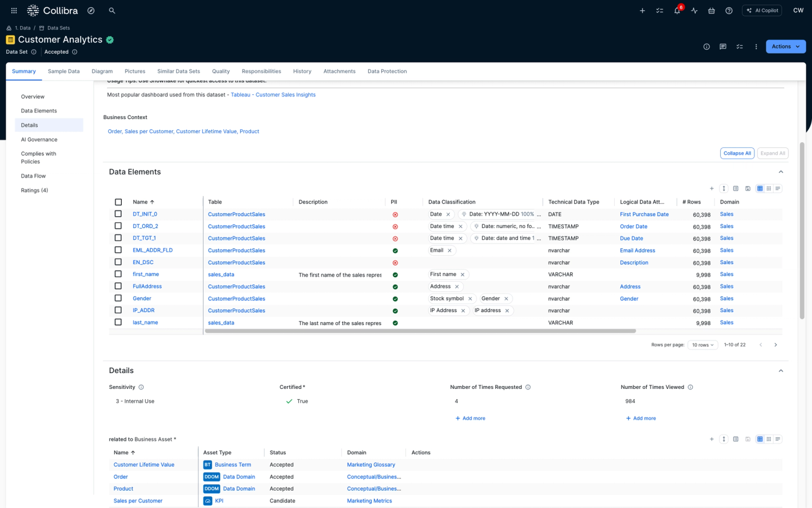This screenshot has width=812, height=508.
Task: Switch to the Sample Data tab
Action: coord(64,72)
